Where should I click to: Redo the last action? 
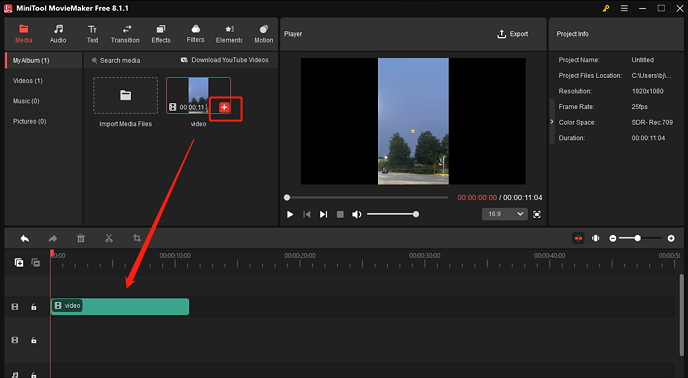point(53,238)
